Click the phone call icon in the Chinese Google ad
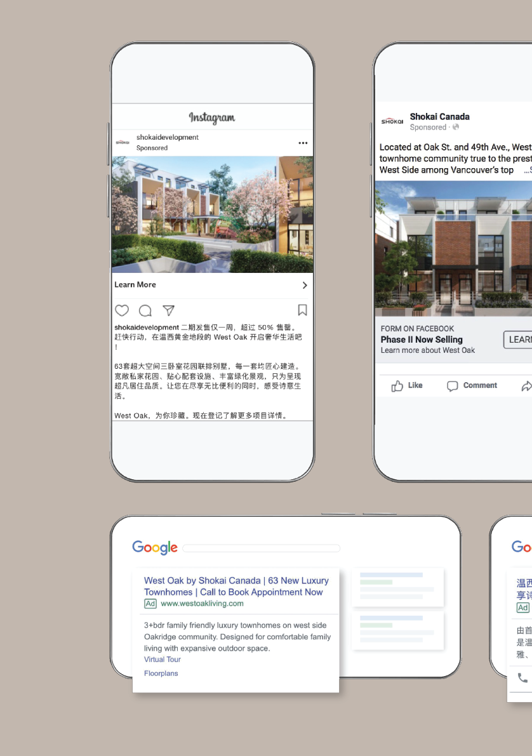This screenshot has height=756, width=532. click(522, 678)
